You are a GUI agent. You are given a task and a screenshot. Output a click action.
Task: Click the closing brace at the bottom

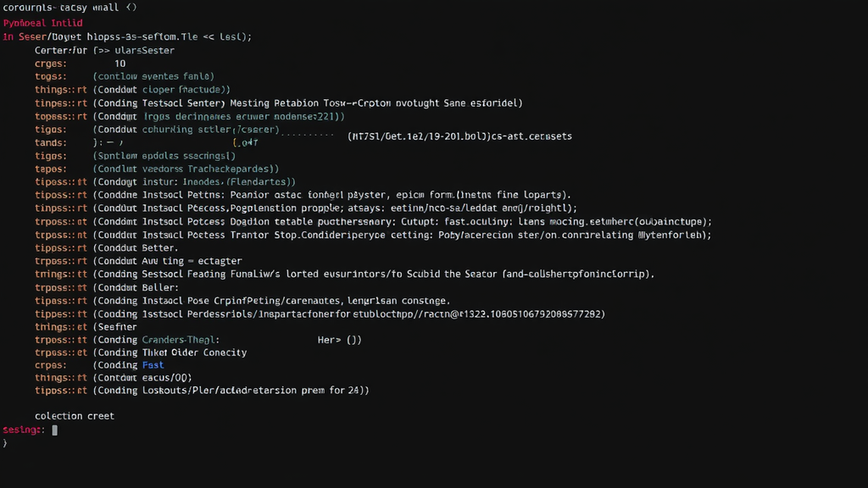[x=5, y=443]
